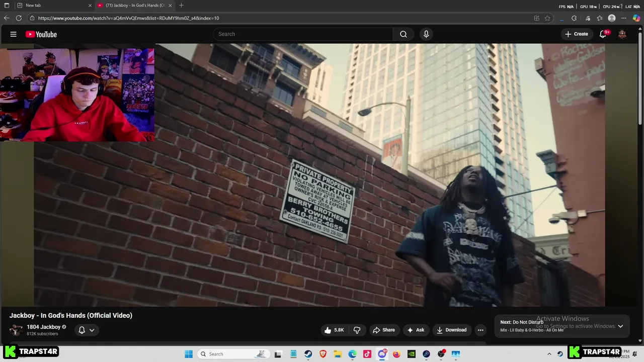
Task: Open NVIDIA app from taskbar
Action: click(x=412, y=354)
